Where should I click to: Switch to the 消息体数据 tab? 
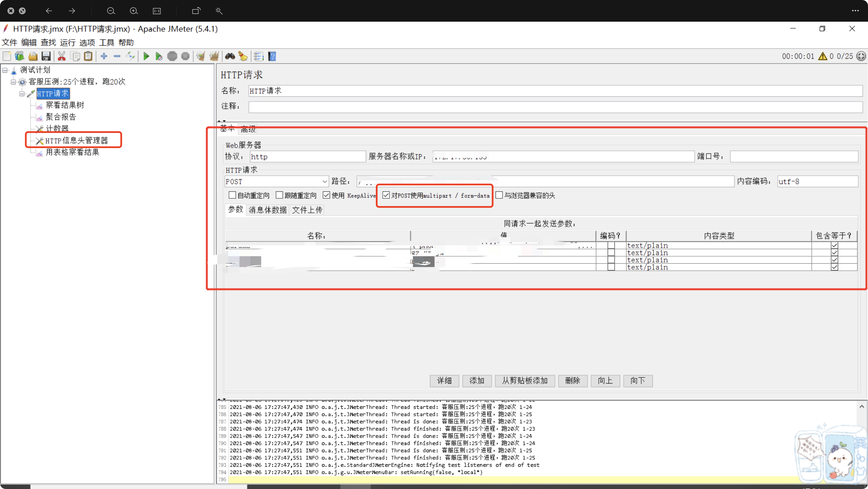click(267, 210)
